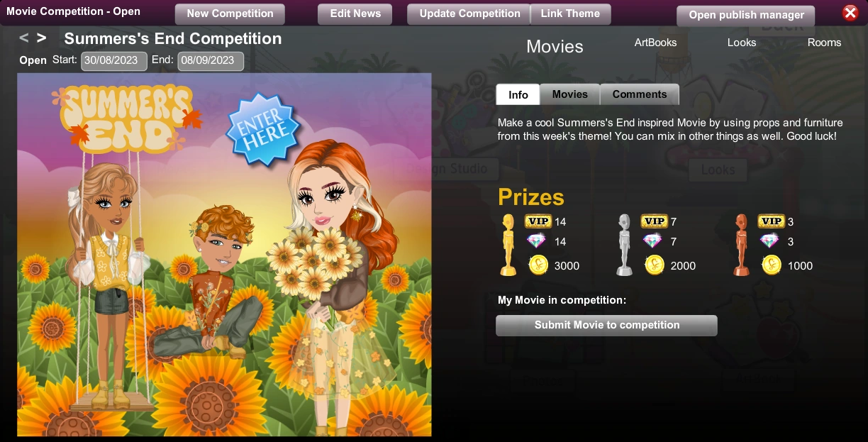868x442 pixels.
Task: Click the blue Enter Here badge
Action: click(263, 130)
